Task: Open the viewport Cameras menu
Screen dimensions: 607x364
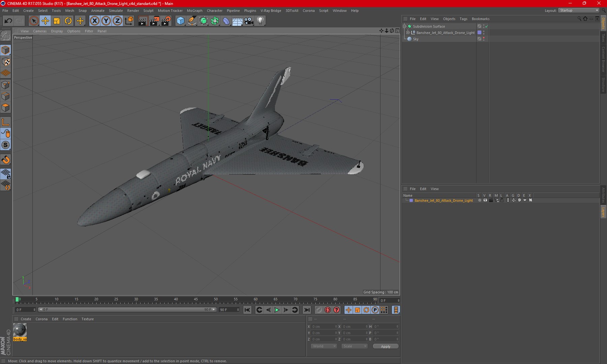Action: pos(40,31)
